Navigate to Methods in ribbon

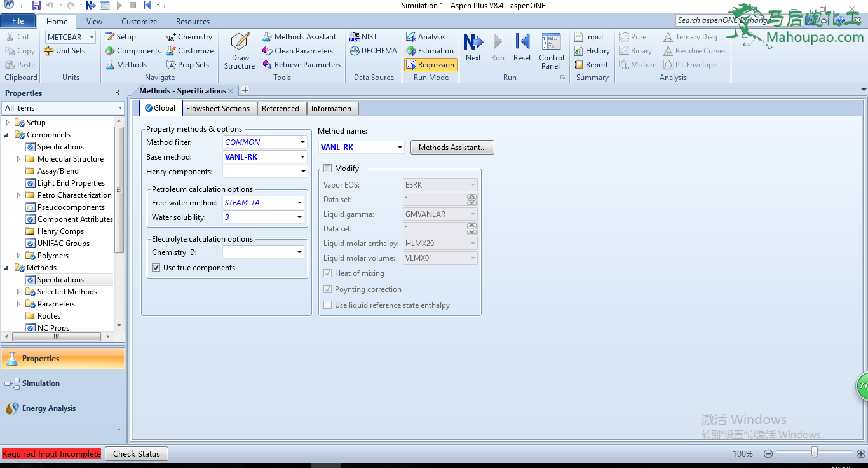pos(125,65)
